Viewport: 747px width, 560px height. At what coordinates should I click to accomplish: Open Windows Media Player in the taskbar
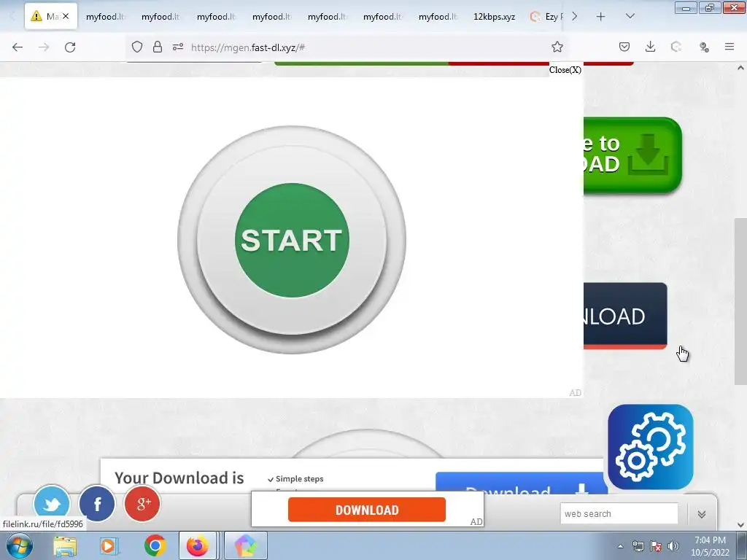point(109,545)
